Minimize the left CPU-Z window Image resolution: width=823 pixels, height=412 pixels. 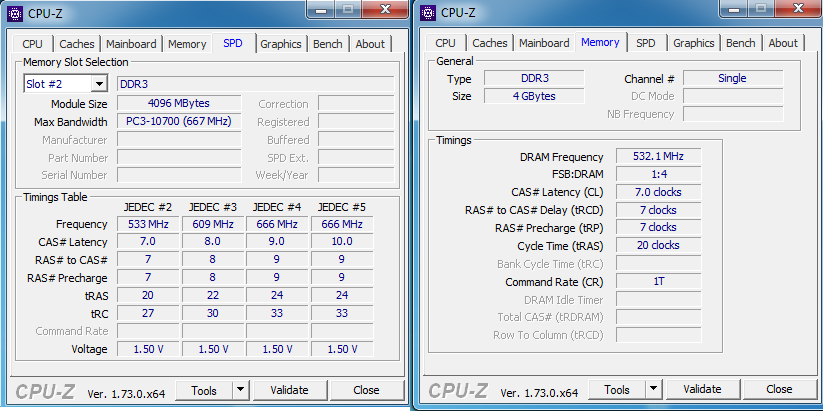pyautogui.click(x=322, y=9)
